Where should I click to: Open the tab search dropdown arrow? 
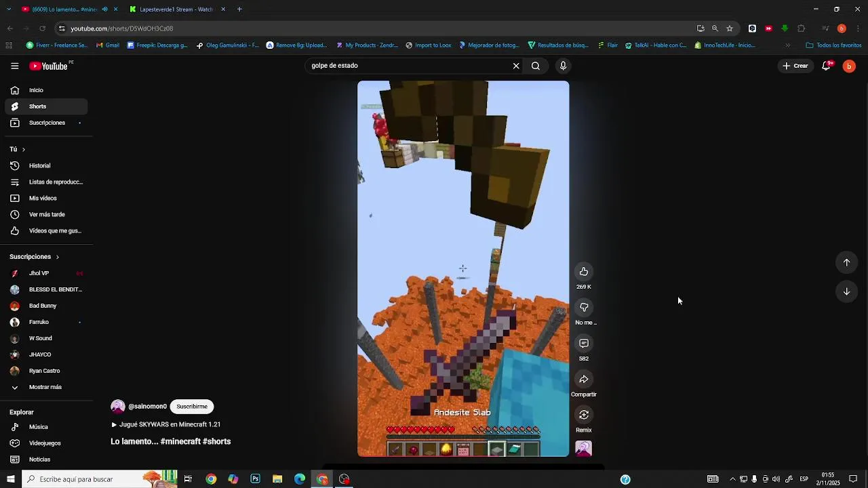pyautogui.click(x=9, y=9)
